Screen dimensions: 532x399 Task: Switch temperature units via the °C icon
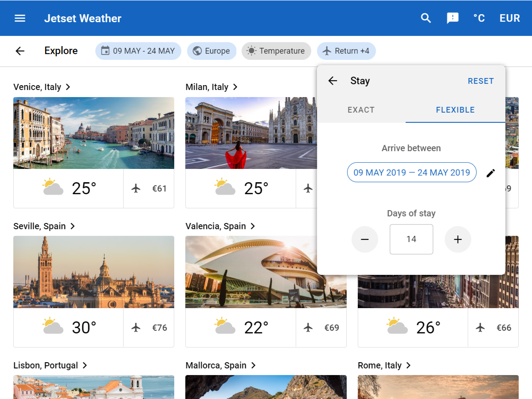479,18
